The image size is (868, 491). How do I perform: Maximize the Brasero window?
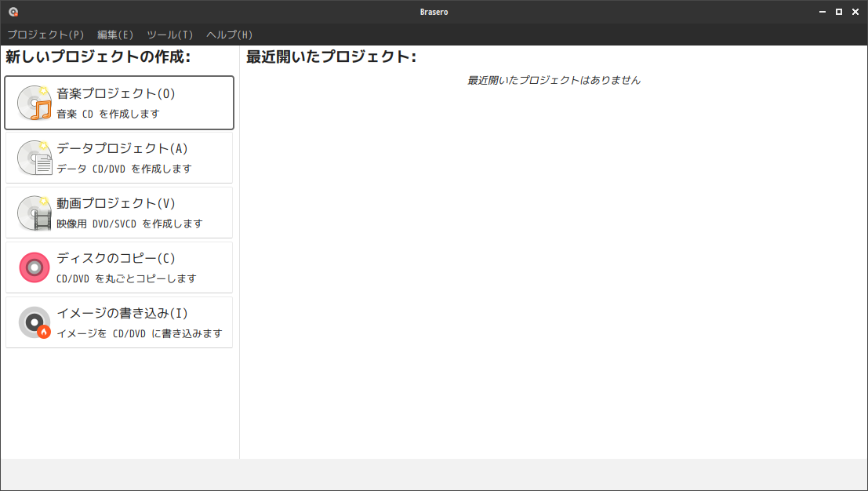839,12
